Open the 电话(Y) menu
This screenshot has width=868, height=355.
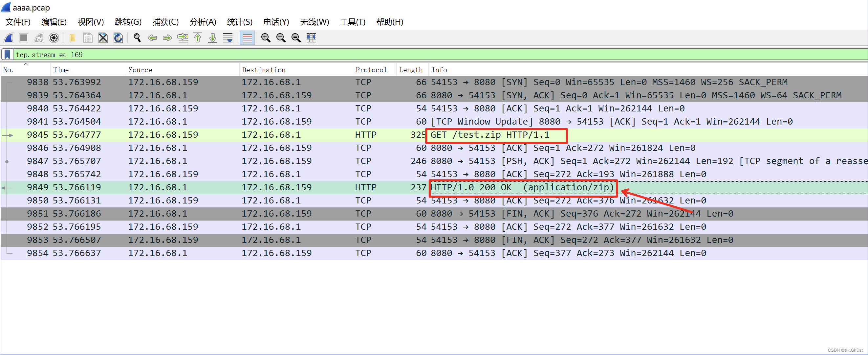click(x=276, y=22)
